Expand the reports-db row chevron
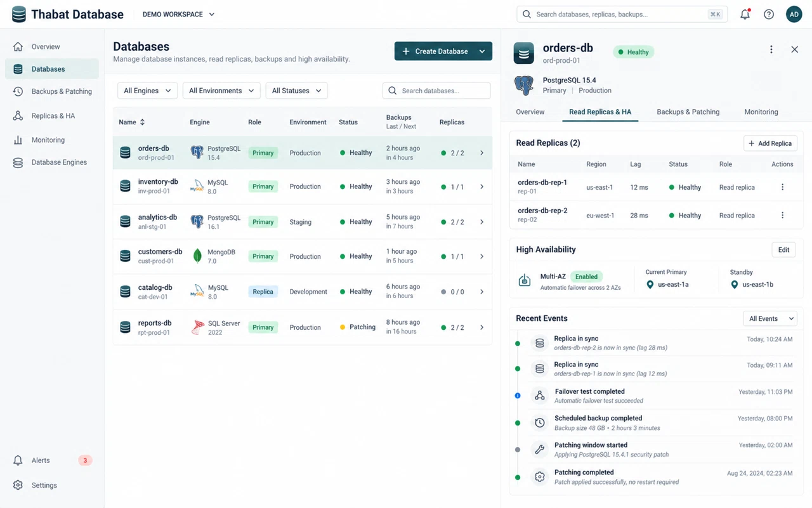This screenshot has width=812, height=508. (x=481, y=328)
